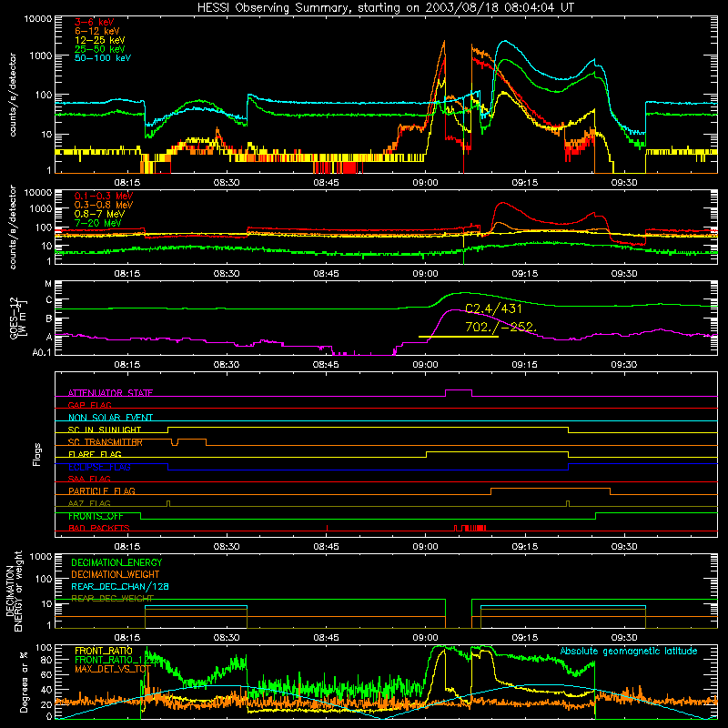The image size is (728, 728).
Task: Select the NON_SOLAR_EVENT flag label
Action: click(x=110, y=418)
